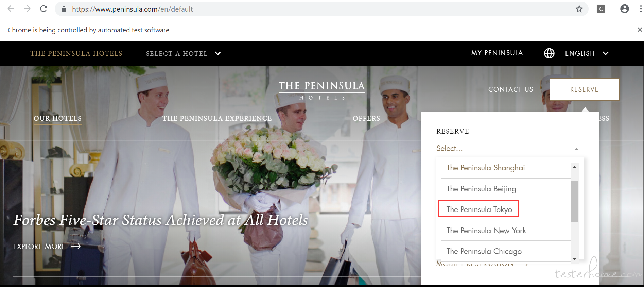Click hotel list scrollbar down arrow

[x=575, y=259]
